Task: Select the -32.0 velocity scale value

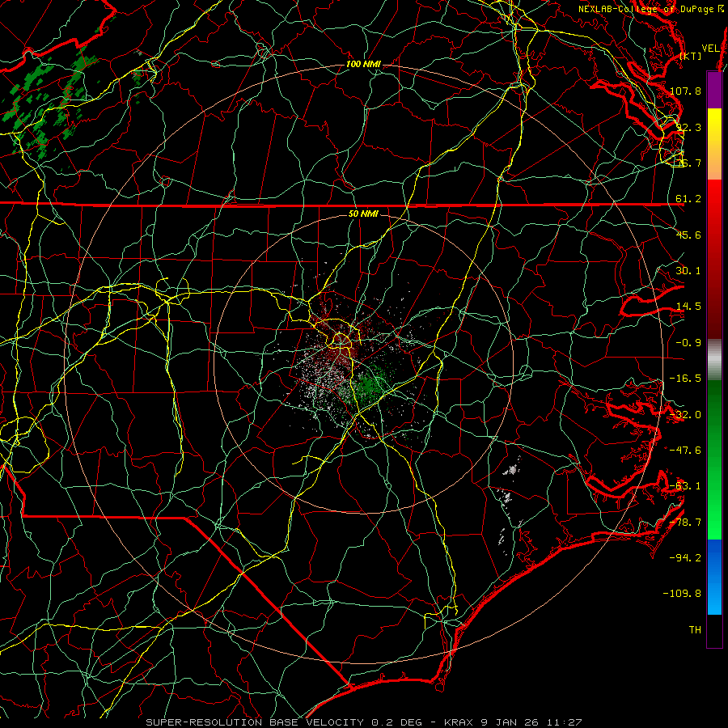Action: click(x=685, y=415)
